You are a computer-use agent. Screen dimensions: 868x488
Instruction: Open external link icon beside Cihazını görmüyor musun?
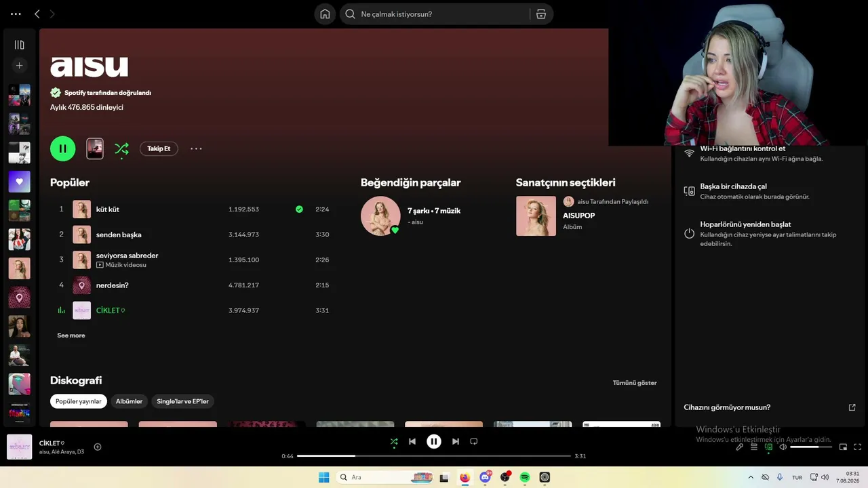pos(852,407)
